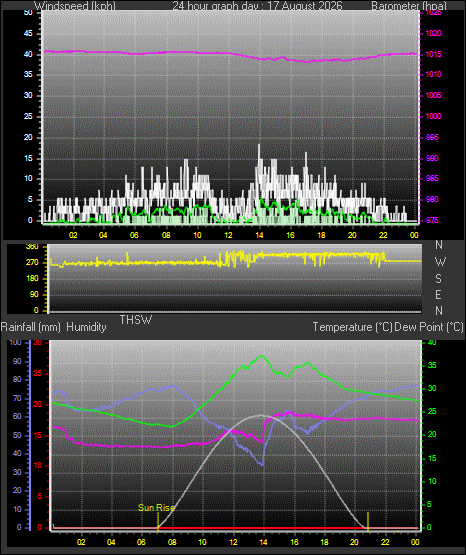This screenshot has width=466, height=555.
Task: Click the temperature peak on the green curve
Action: pos(262,356)
